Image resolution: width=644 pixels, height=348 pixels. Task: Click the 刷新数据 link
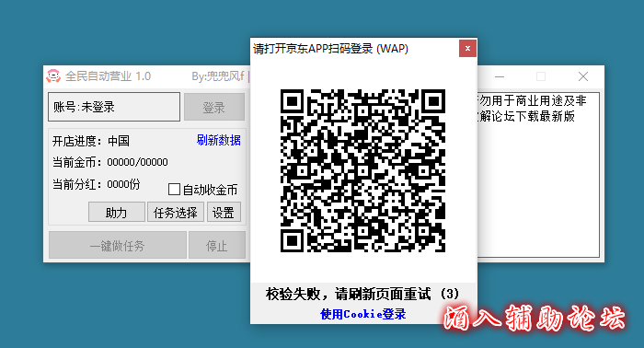pos(219,140)
